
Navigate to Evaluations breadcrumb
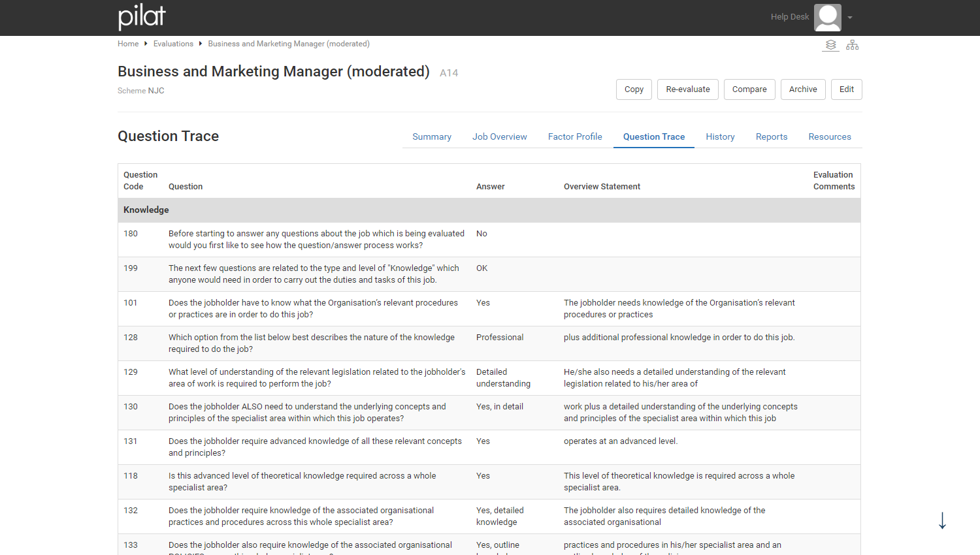[173, 44]
